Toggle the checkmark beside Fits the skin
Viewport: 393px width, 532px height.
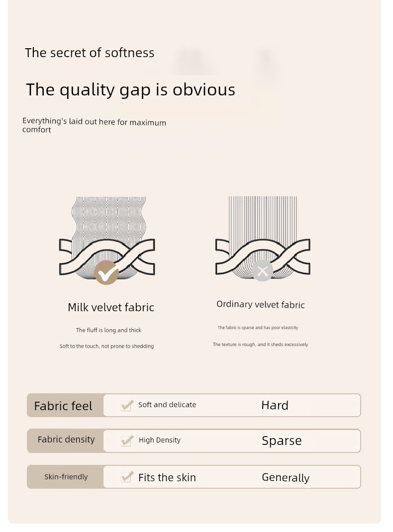point(127,477)
